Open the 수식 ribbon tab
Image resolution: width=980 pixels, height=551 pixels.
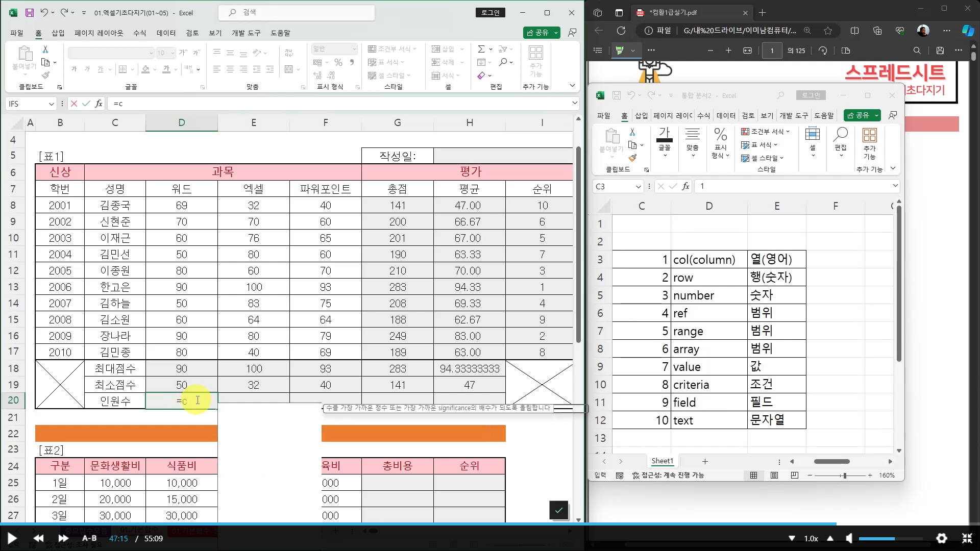pyautogui.click(x=139, y=33)
